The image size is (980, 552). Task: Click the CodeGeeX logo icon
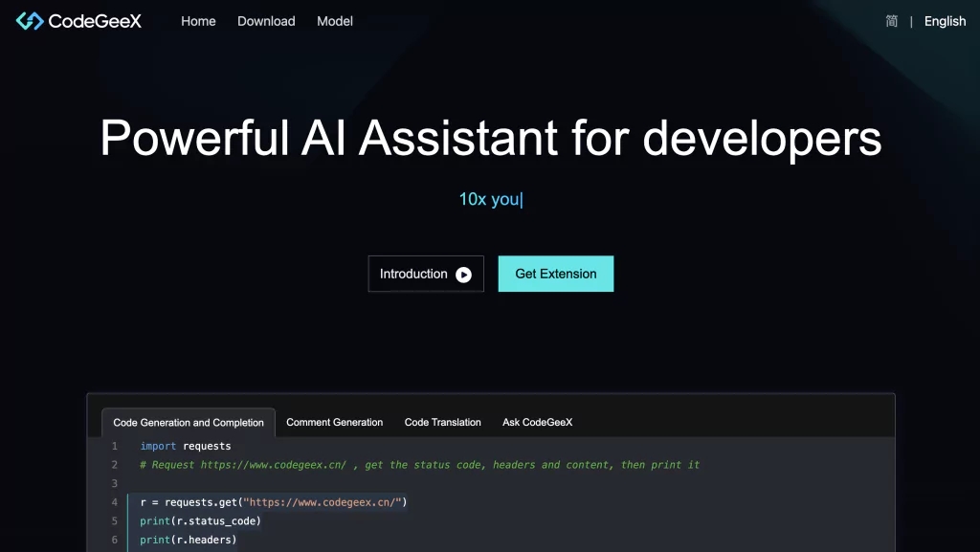click(30, 21)
